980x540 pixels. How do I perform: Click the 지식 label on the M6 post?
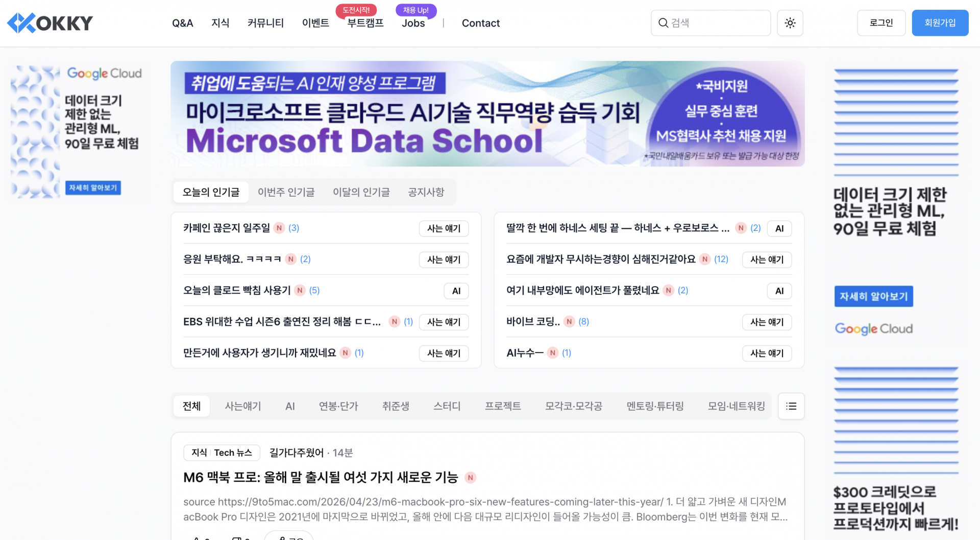point(199,453)
